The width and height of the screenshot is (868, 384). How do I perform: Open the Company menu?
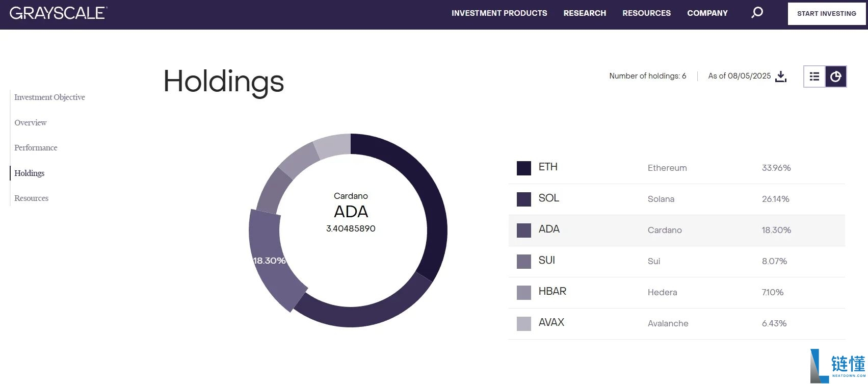pos(707,13)
